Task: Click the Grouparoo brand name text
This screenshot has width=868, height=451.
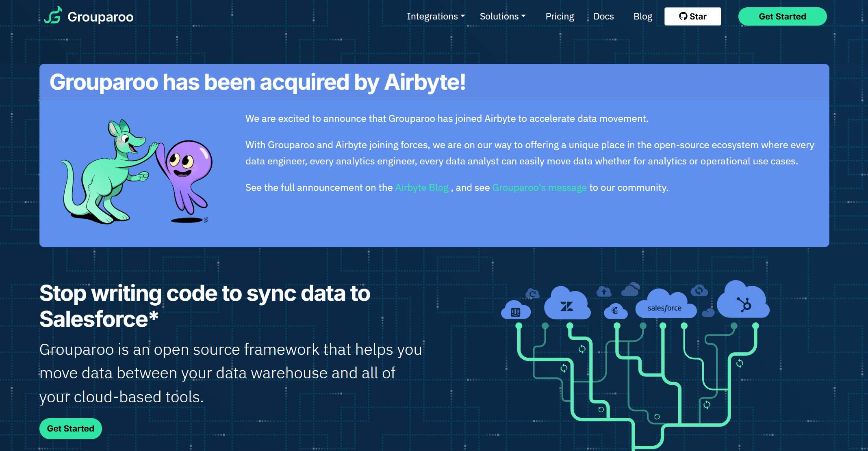Action: pos(100,17)
